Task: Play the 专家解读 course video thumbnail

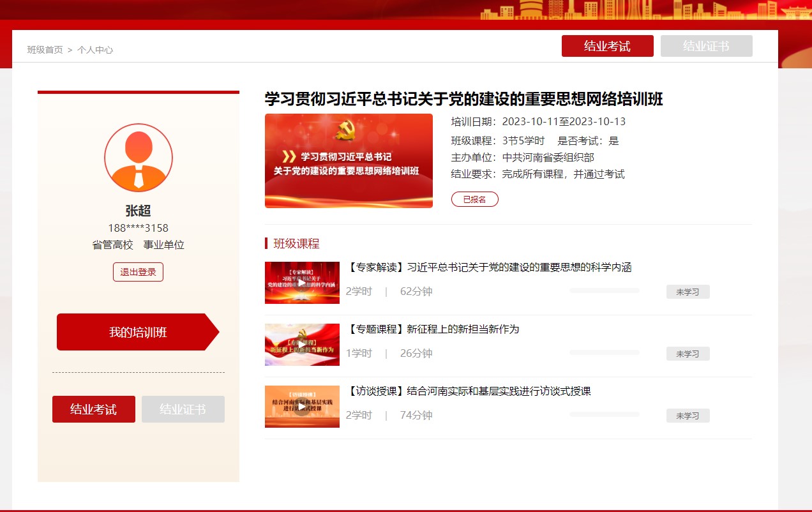Action: click(x=302, y=283)
